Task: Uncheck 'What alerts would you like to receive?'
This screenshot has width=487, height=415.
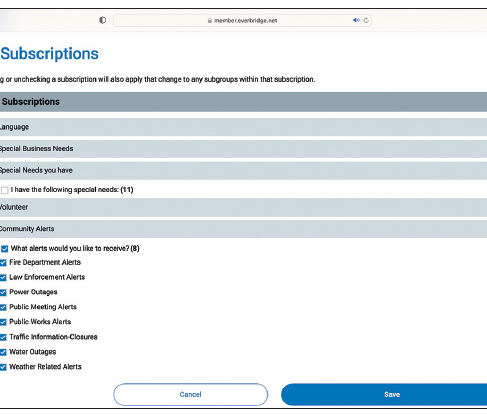Action: pos(5,249)
